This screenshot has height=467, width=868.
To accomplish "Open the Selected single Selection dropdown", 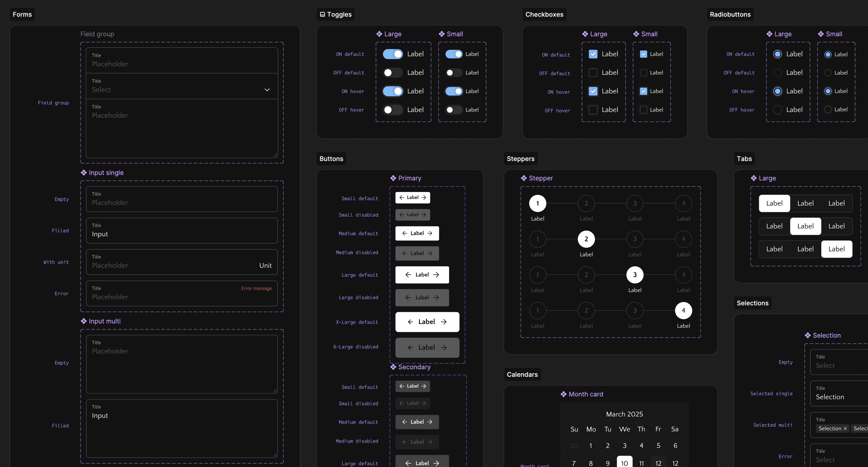I will pos(839,393).
